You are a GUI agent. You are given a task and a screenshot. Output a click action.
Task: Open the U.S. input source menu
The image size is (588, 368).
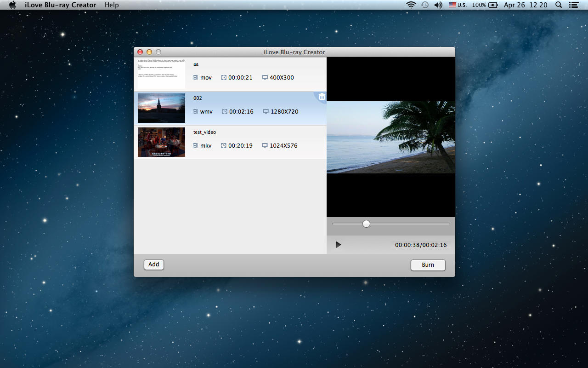pyautogui.click(x=458, y=5)
